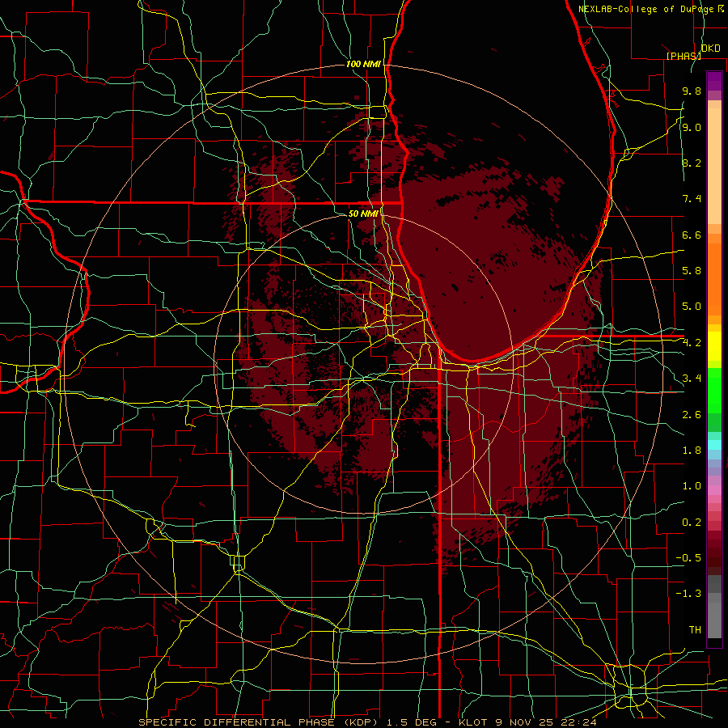Click the 7.4 value on the color scale
728x728 pixels.
coord(692,199)
